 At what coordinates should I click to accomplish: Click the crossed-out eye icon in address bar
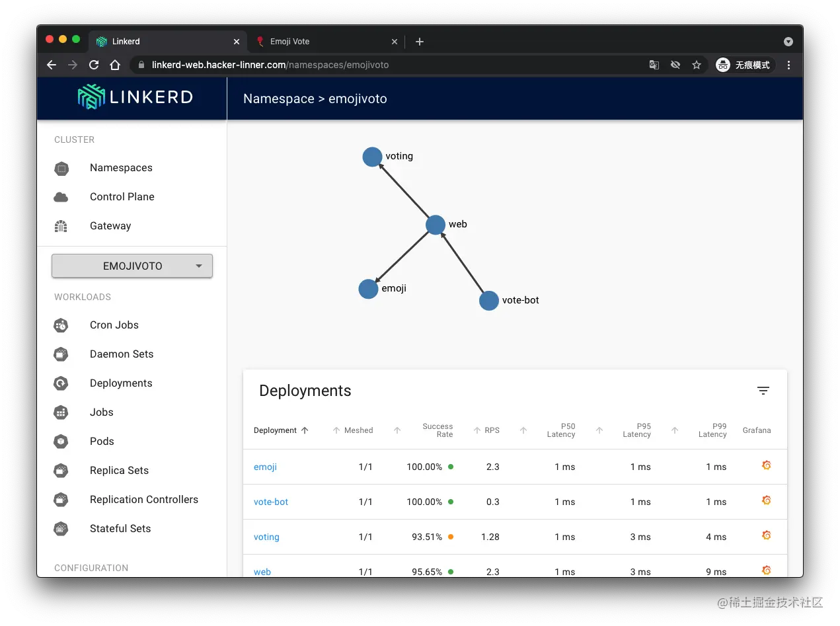pos(675,65)
